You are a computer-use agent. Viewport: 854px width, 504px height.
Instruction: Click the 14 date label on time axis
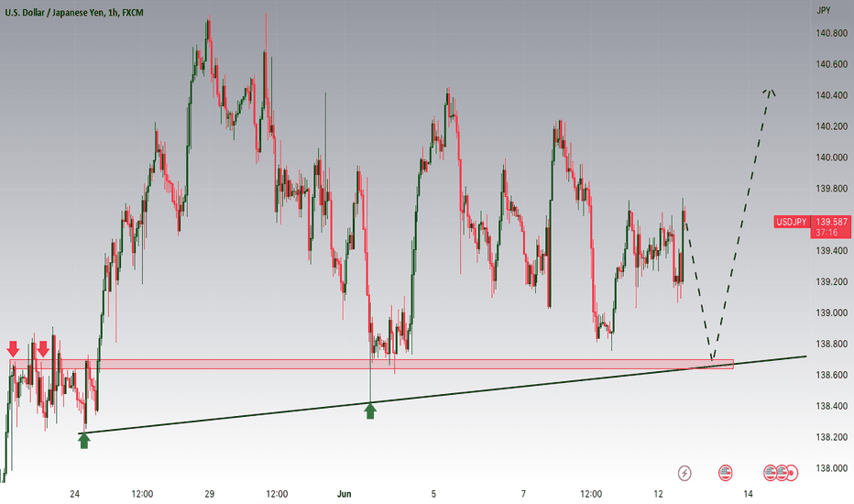pos(749,494)
